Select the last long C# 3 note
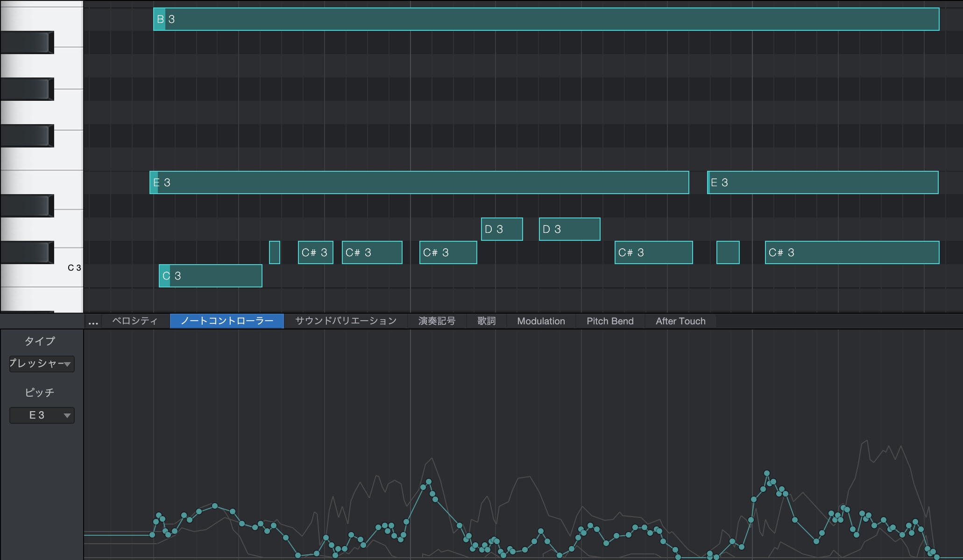The image size is (963, 560). tap(852, 252)
